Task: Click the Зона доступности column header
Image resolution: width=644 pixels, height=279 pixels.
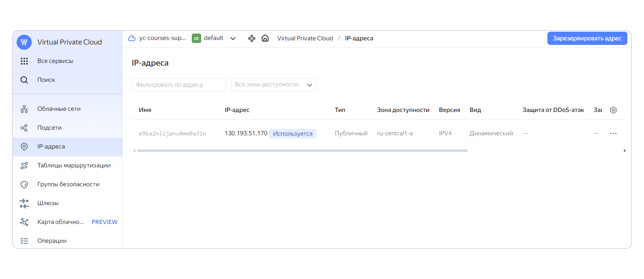Action: tap(403, 110)
